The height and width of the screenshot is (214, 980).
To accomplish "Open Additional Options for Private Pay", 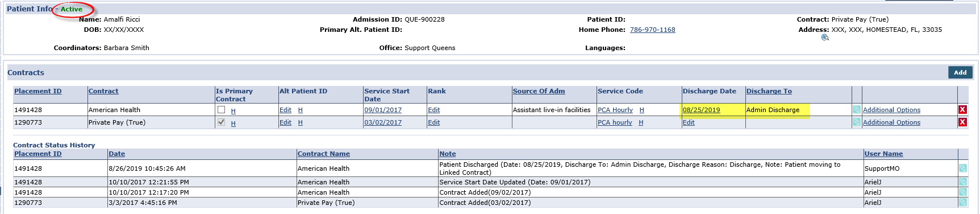I will coord(891,122).
